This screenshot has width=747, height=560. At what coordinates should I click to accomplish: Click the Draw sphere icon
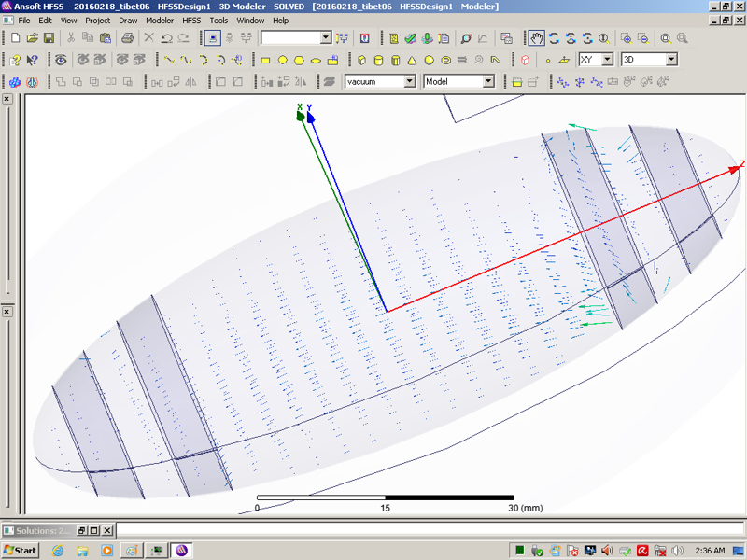429,60
